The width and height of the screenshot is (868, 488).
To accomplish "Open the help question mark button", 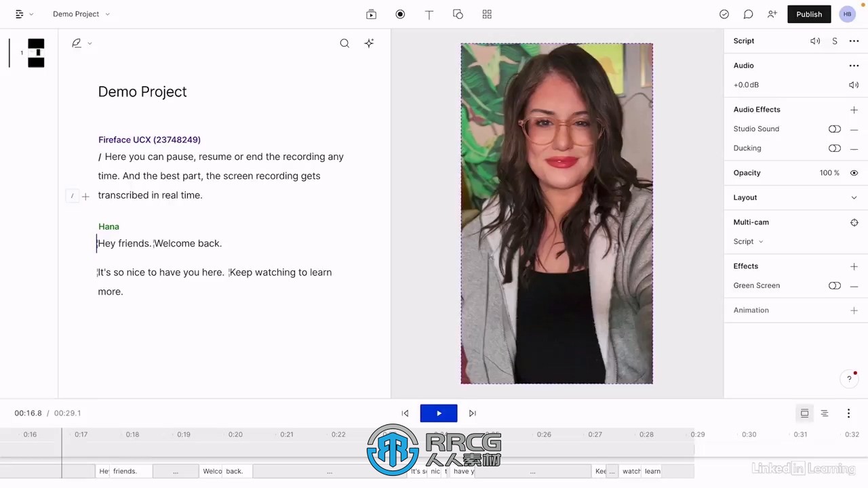I will [x=849, y=379].
